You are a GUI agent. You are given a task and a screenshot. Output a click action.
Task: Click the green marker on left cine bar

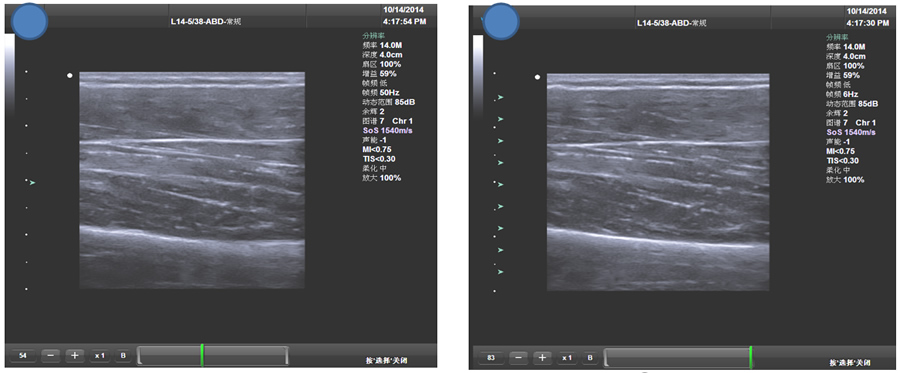click(x=202, y=356)
